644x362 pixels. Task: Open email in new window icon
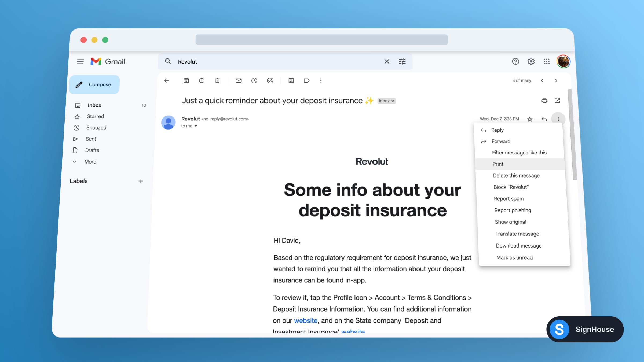(x=557, y=100)
